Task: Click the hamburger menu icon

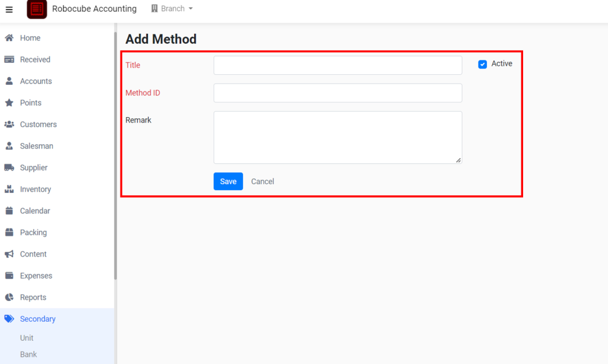Action: point(9,10)
